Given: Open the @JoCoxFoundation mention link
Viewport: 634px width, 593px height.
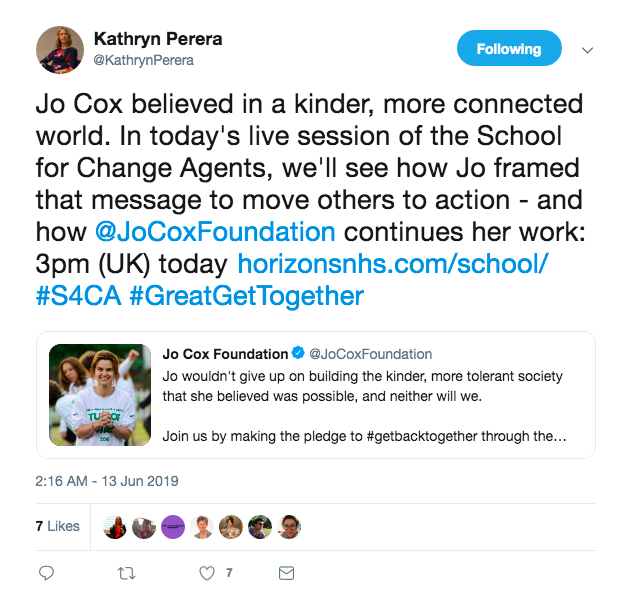Looking at the screenshot, I should click(x=215, y=232).
